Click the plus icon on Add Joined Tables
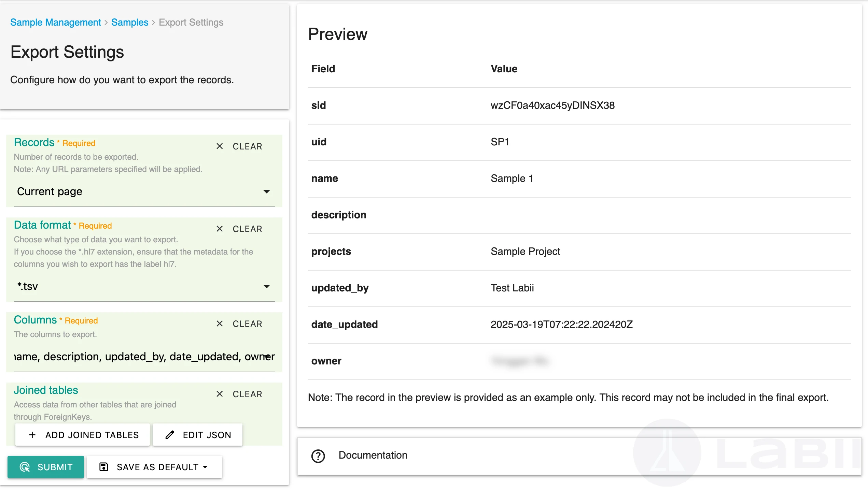The image size is (868, 490). coord(32,435)
